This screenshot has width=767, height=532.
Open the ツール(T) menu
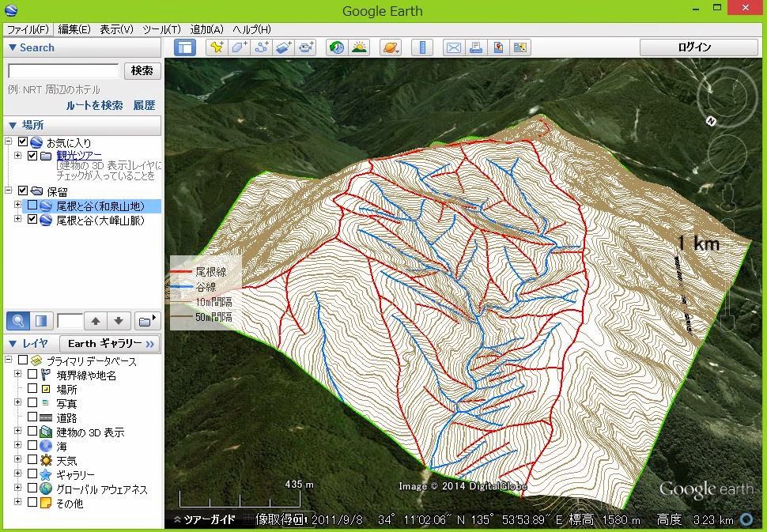pos(161,29)
